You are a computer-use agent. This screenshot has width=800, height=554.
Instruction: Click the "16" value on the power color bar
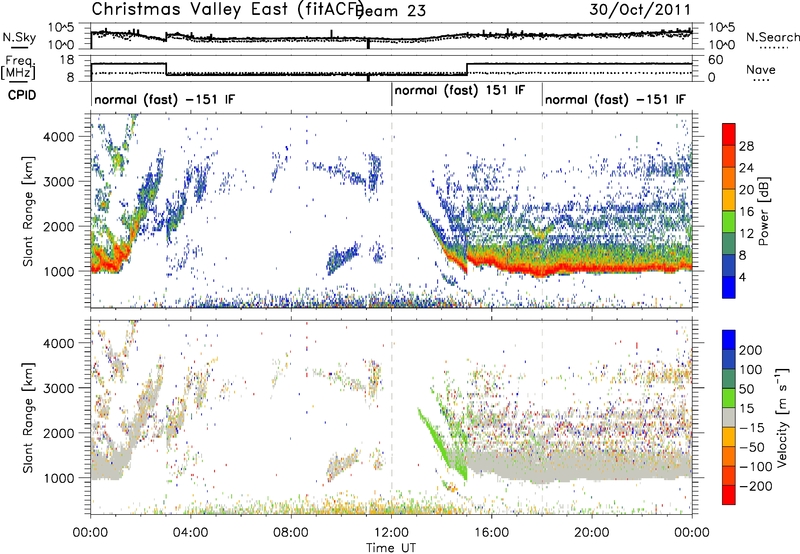pos(746,212)
